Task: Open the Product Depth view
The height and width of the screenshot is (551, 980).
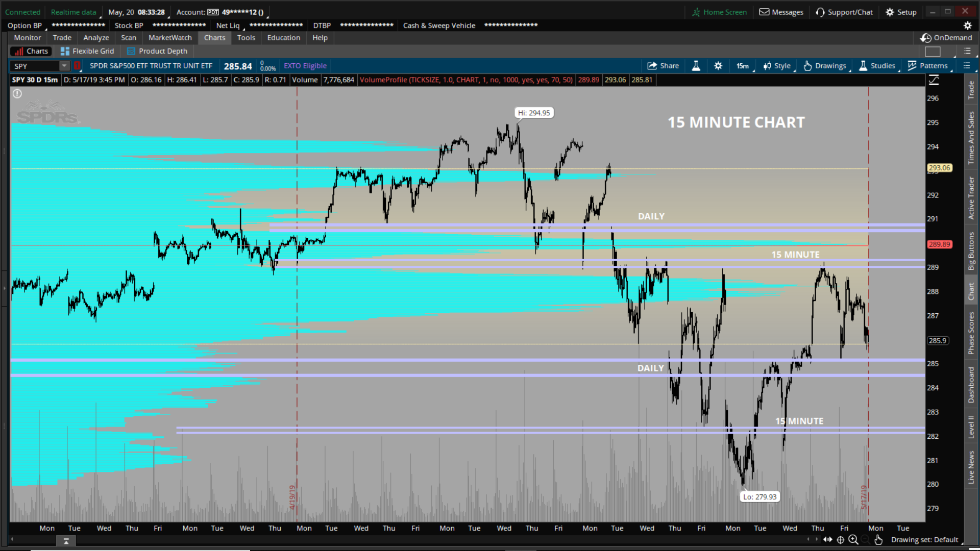Action: tap(157, 51)
